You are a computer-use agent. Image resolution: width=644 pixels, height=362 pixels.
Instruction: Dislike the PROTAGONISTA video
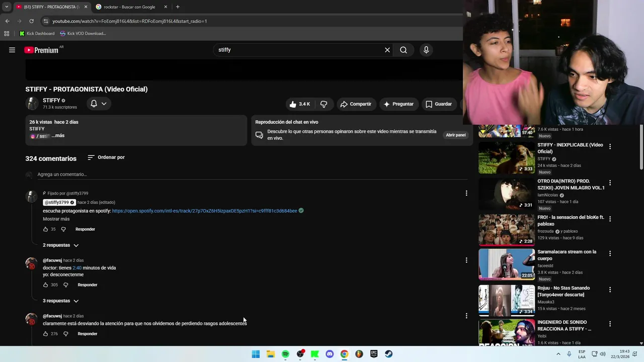tap(324, 104)
